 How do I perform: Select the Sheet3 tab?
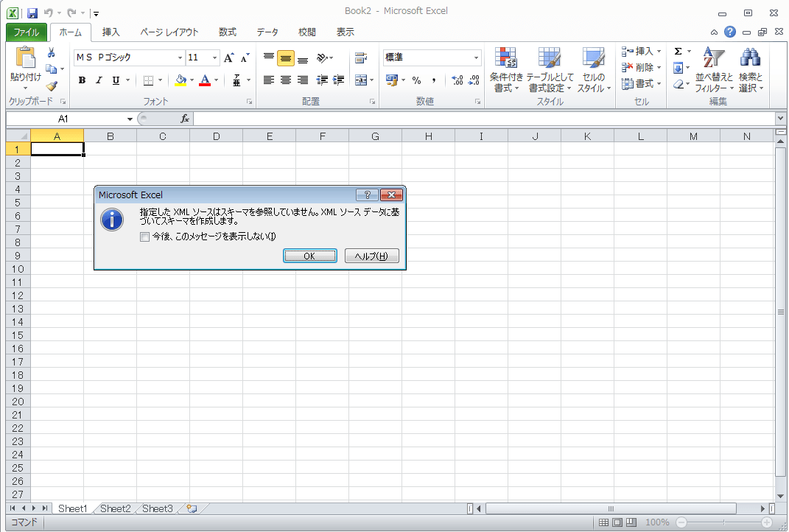tap(158, 508)
